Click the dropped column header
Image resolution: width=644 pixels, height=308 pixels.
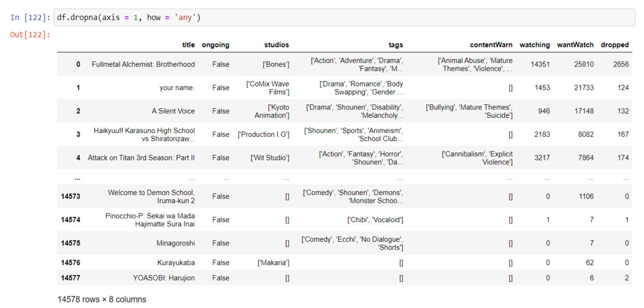pos(615,45)
